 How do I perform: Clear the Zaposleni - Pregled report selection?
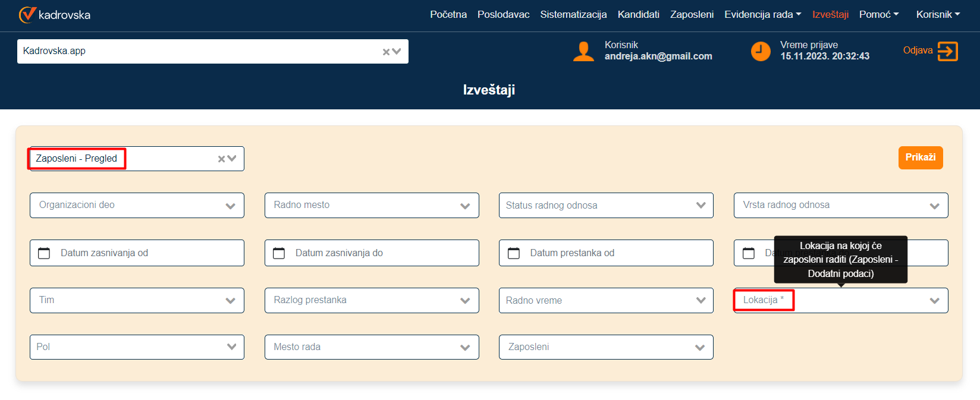(221, 159)
